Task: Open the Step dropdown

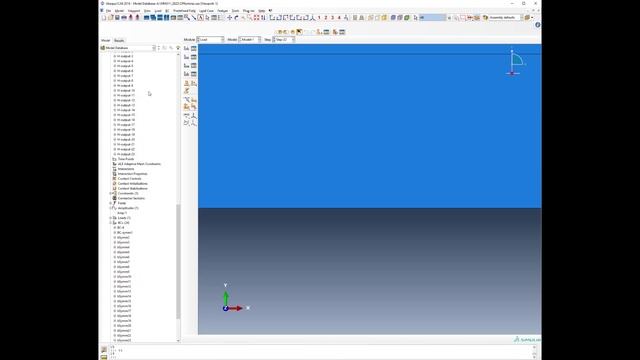Action: tap(283, 40)
